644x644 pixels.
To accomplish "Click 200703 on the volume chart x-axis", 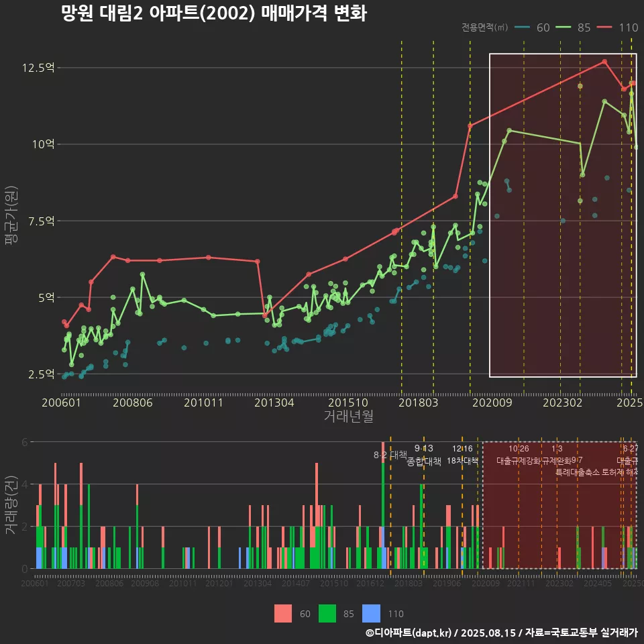I will click(x=70, y=583).
